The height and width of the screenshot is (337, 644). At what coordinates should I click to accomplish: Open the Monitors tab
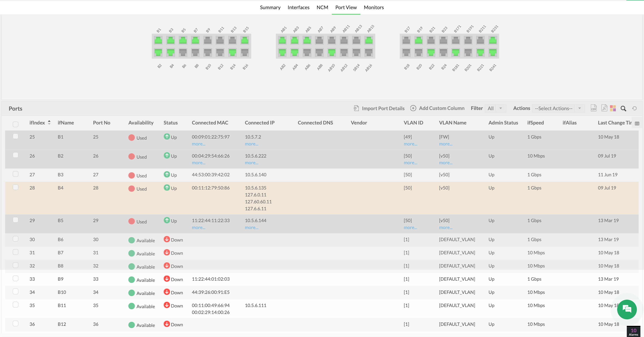click(374, 8)
